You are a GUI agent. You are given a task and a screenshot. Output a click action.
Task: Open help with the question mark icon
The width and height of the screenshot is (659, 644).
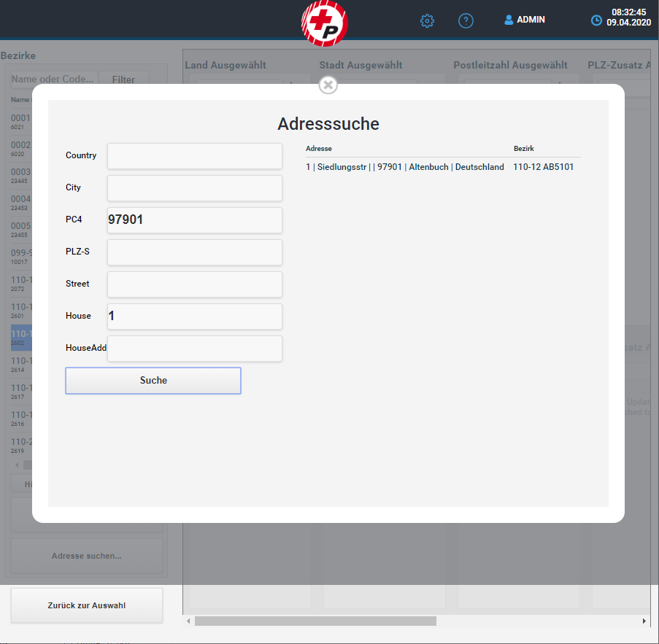pyautogui.click(x=466, y=21)
